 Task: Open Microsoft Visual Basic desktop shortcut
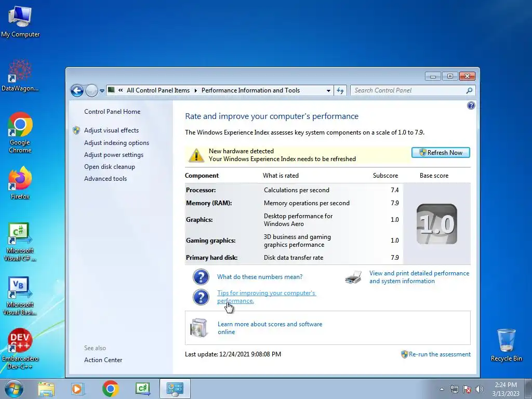click(20, 296)
